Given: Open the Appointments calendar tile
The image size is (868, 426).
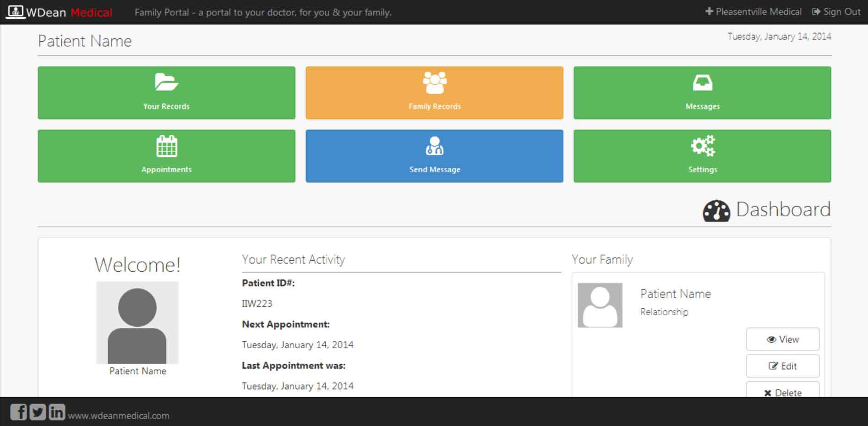Looking at the screenshot, I should [166, 156].
